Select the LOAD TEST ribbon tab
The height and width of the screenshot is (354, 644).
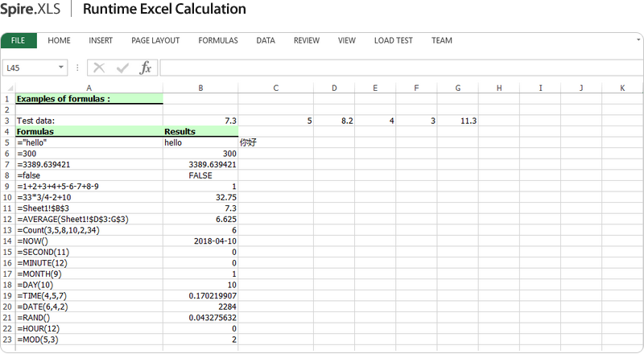(x=393, y=40)
